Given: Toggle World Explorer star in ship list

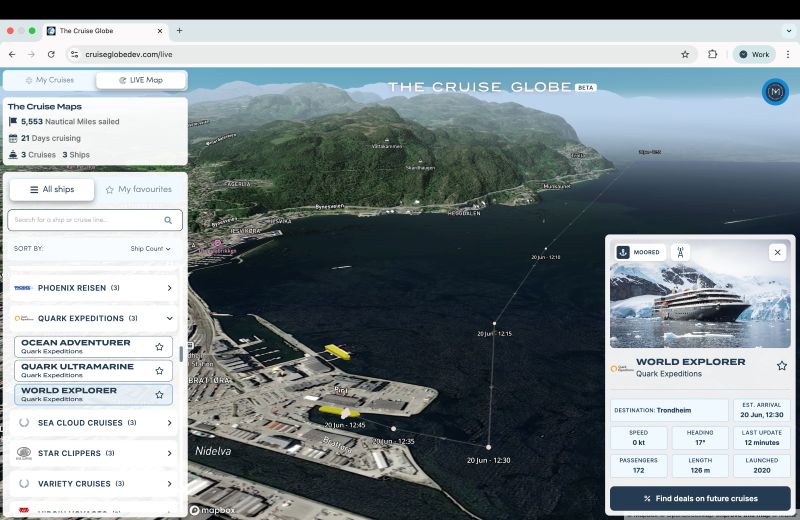Looking at the screenshot, I should 159,395.
